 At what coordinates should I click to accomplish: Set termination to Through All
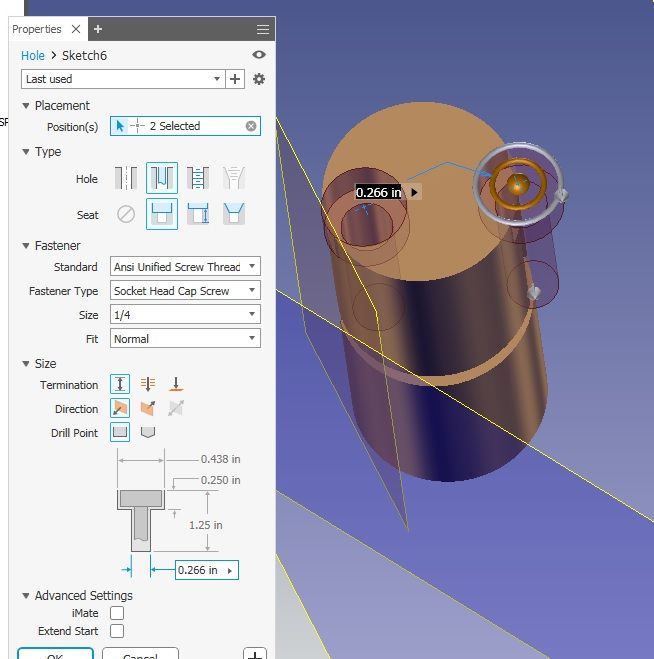[148, 384]
